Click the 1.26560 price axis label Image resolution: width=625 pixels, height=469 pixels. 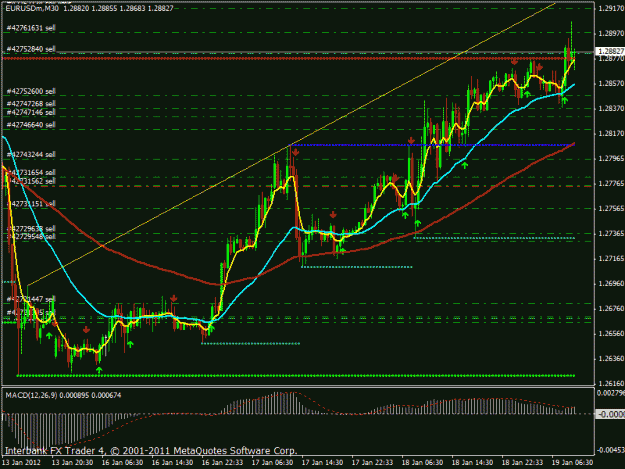click(611, 334)
